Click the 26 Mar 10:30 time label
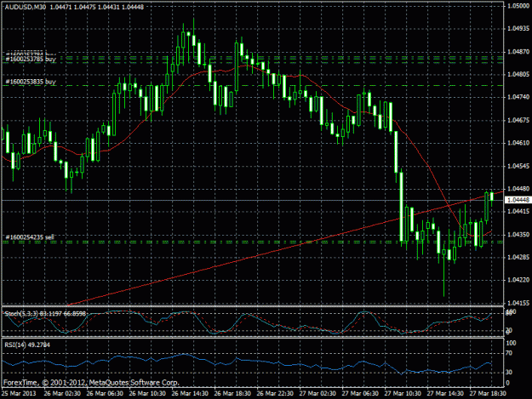 click(x=147, y=394)
